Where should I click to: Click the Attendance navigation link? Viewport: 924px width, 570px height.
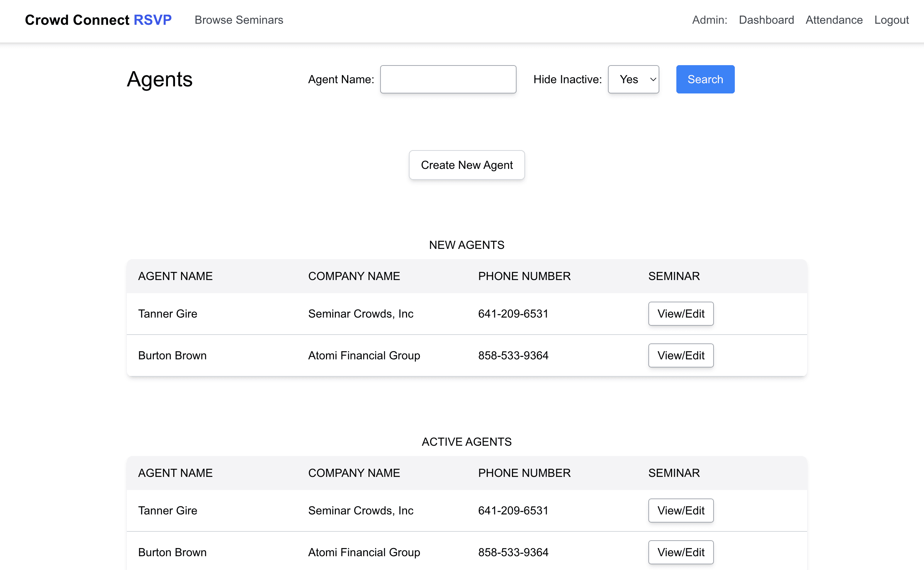point(834,20)
